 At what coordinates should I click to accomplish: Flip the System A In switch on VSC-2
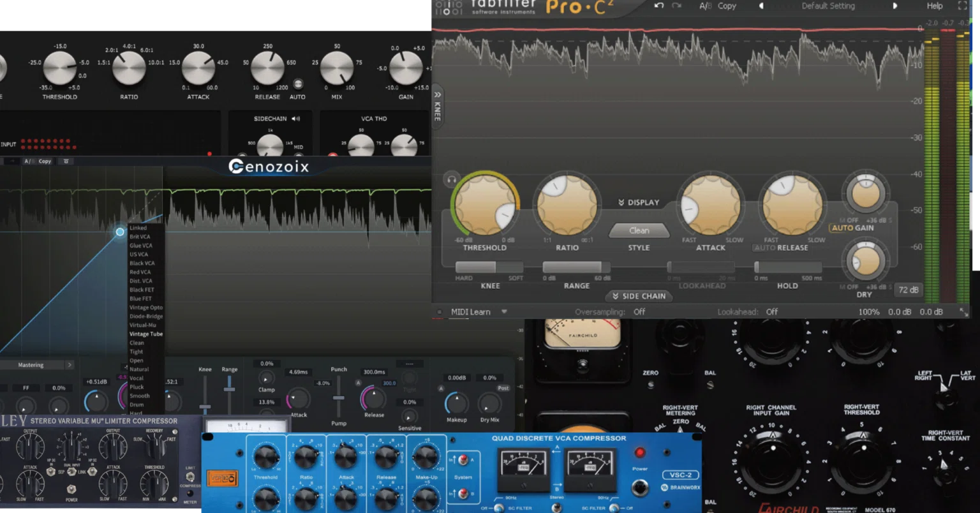coord(463,459)
